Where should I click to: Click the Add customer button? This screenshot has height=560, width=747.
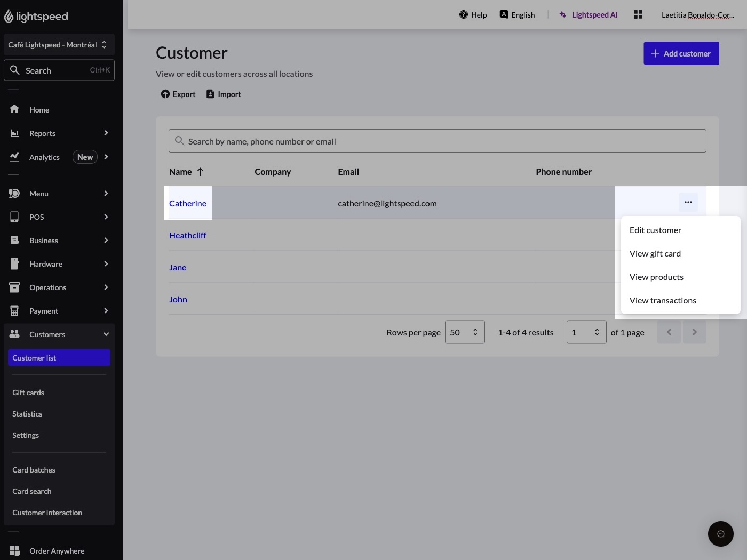tap(681, 53)
